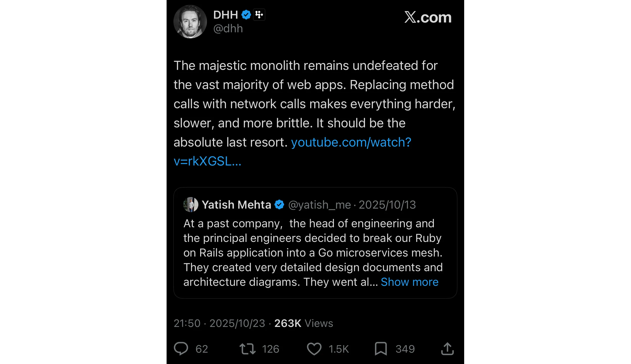
Task: Click the @dhh handle
Action: click(228, 29)
